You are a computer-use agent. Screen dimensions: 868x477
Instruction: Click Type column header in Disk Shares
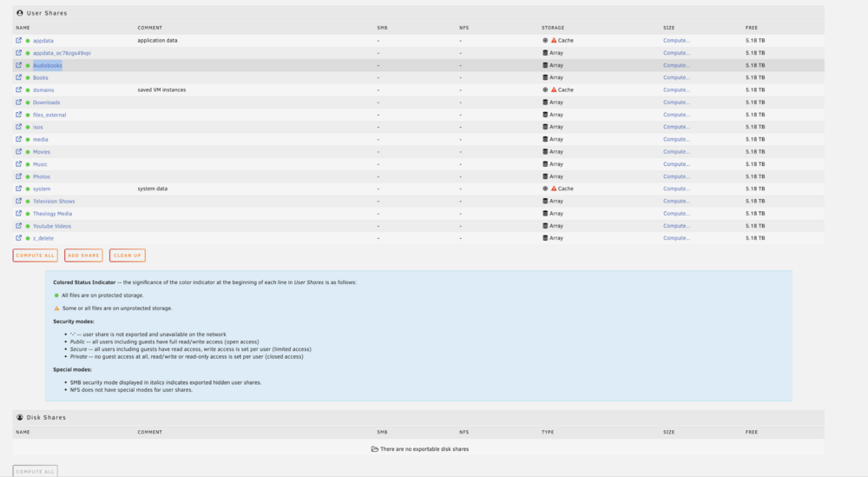pos(548,432)
